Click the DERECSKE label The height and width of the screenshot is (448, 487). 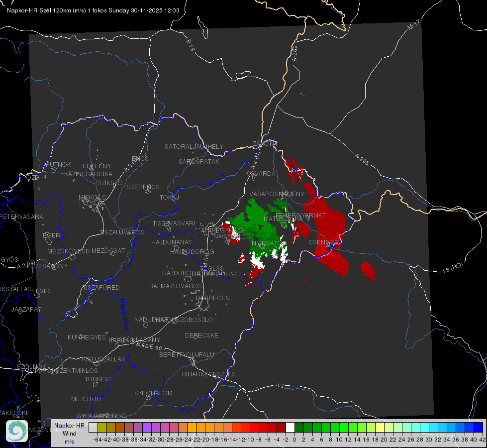(201, 336)
